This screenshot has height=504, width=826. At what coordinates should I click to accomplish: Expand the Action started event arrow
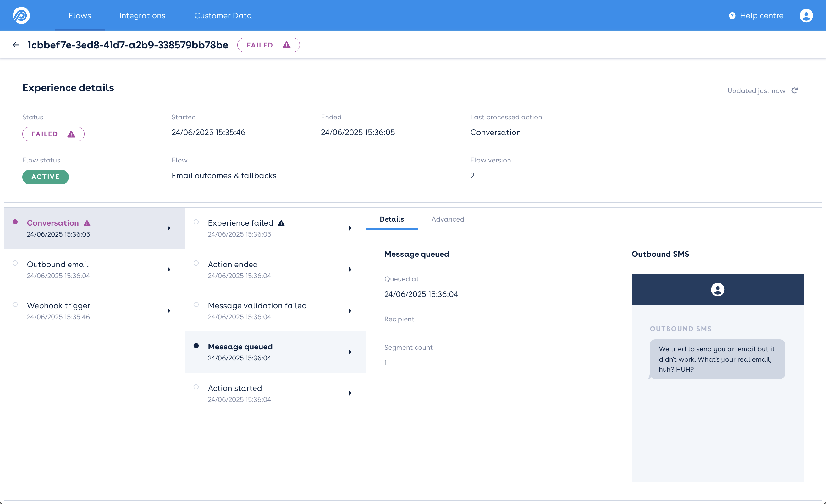coord(350,393)
